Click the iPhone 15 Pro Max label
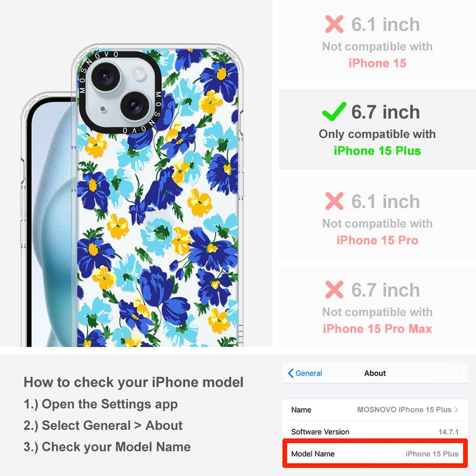This screenshot has width=476, height=476. tap(377, 328)
